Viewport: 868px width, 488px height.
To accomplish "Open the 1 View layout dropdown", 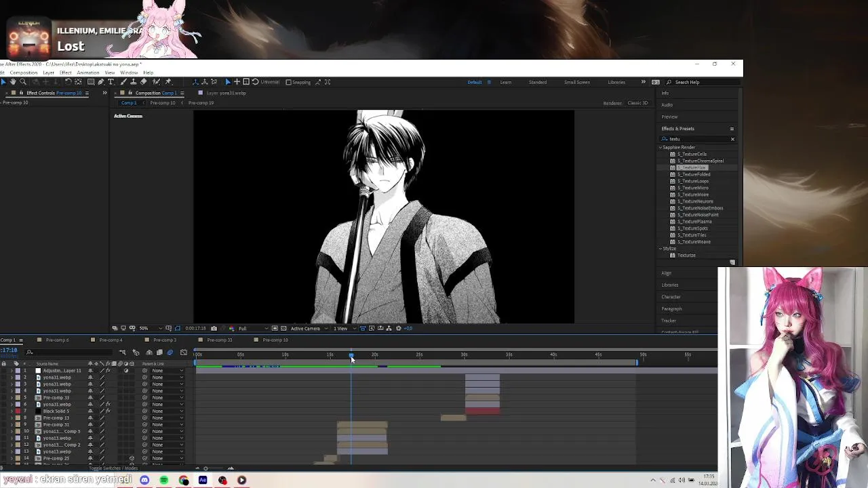I will (343, 329).
